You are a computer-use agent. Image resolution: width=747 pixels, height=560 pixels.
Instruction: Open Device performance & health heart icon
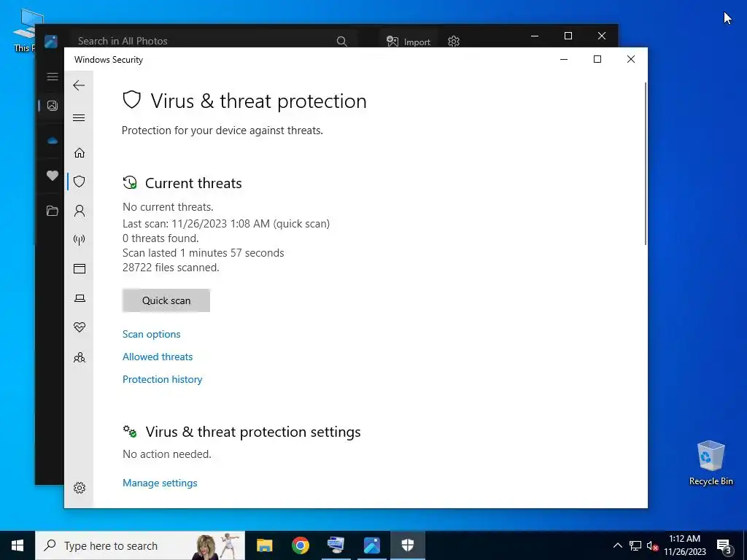pyautogui.click(x=80, y=327)
